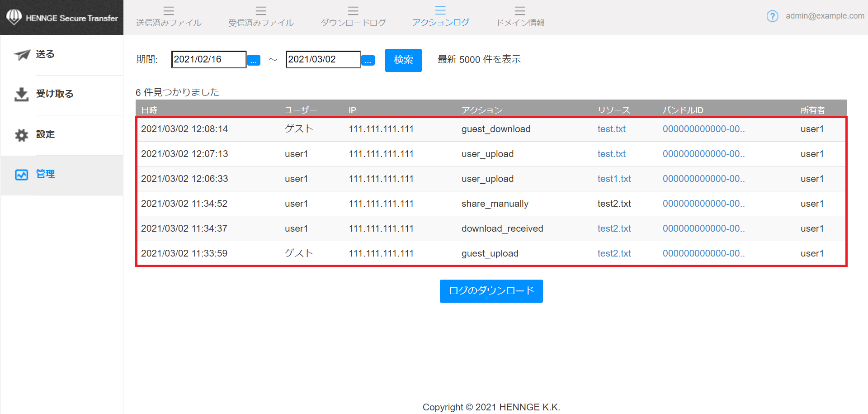
Task: Click share_manually action cell
Action: [495, 204]
